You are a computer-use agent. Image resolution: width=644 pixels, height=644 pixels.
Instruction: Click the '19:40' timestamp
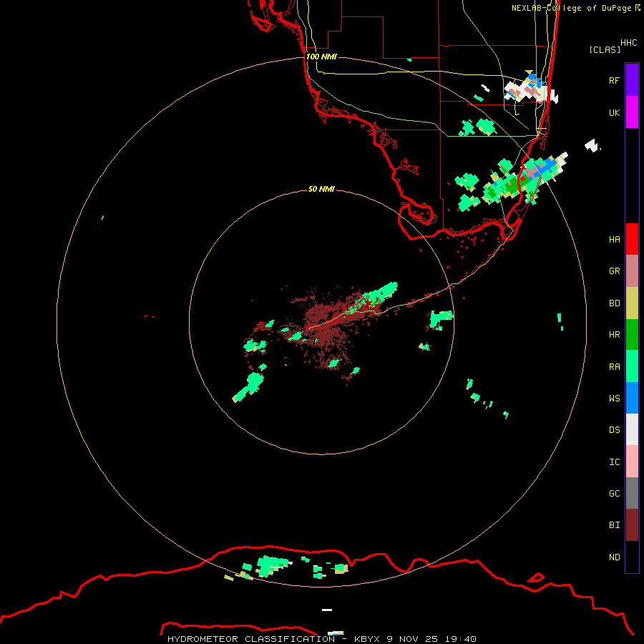(461, 639)
